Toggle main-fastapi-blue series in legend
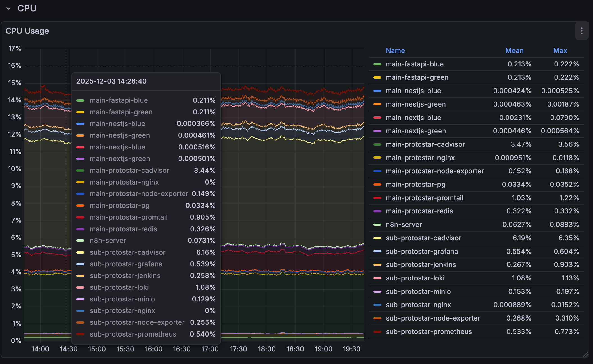The image size is (593, 364). point(414,64)
